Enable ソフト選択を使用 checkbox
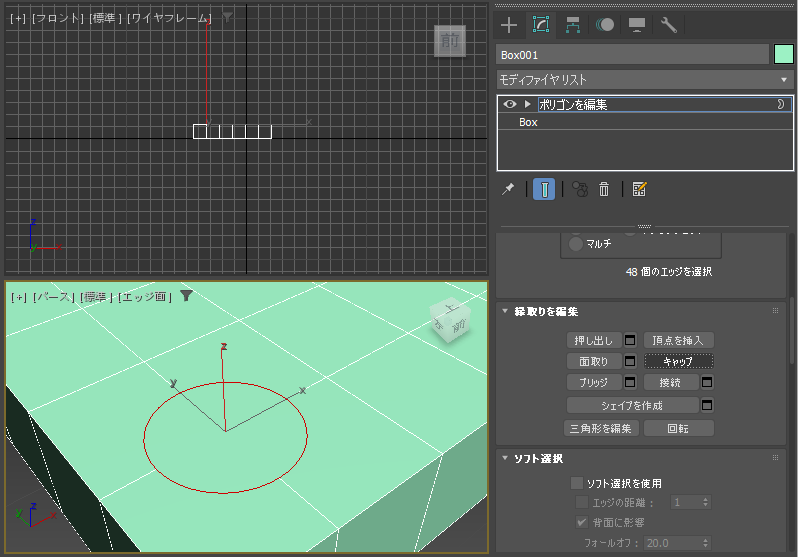This screenshot has height=557, width=798. (x=577, y=483)
